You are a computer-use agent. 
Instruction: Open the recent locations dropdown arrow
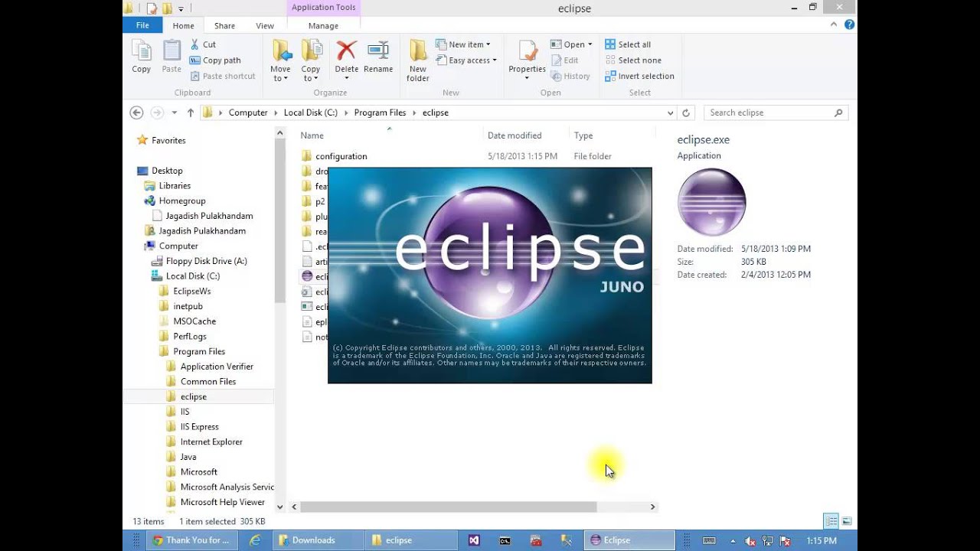175,112
